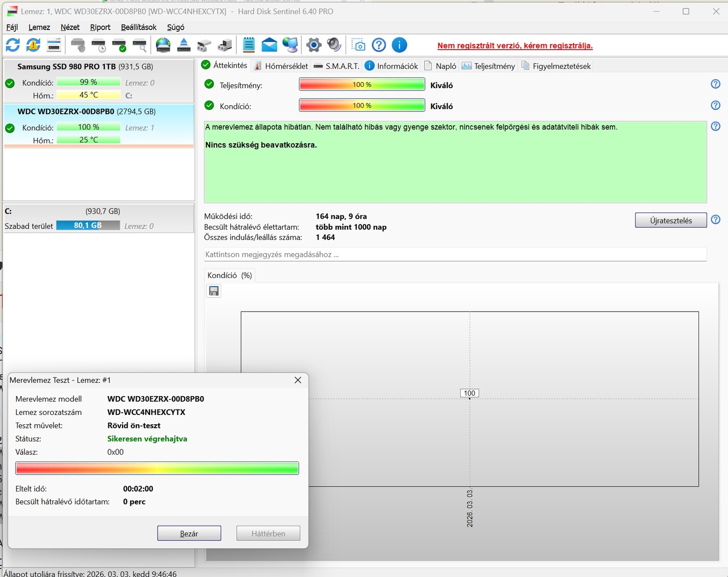Click the loudspeaker sound icon
Screen dimensions: 728x577
tap(334, 45)
